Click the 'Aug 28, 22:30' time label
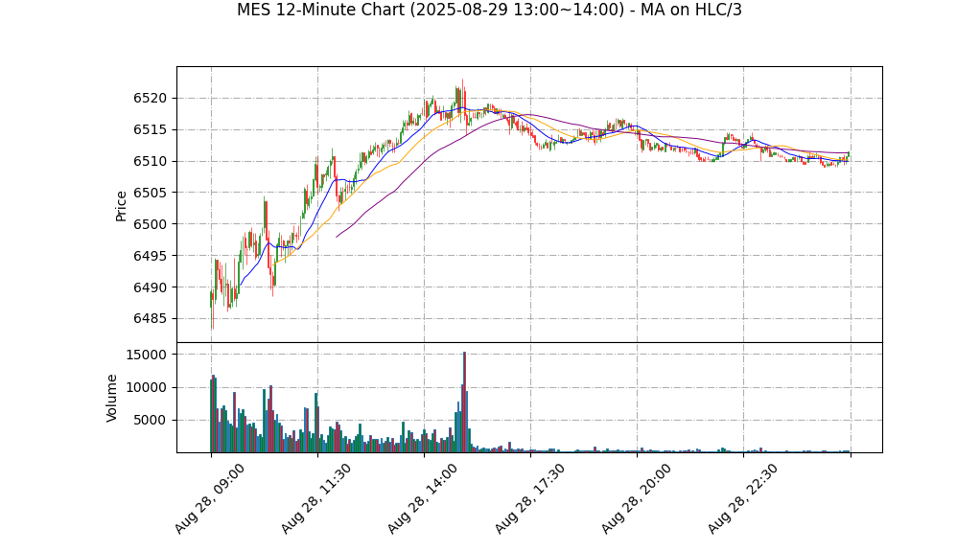The image size is (980, 551). [742, 499]
